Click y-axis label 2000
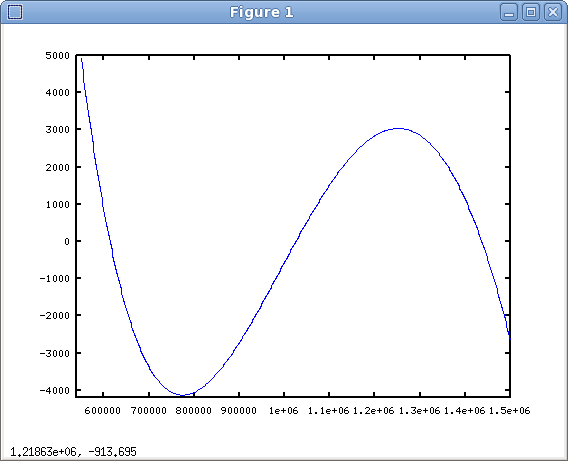This screenshot has width=568, height=461. (58, 167)
